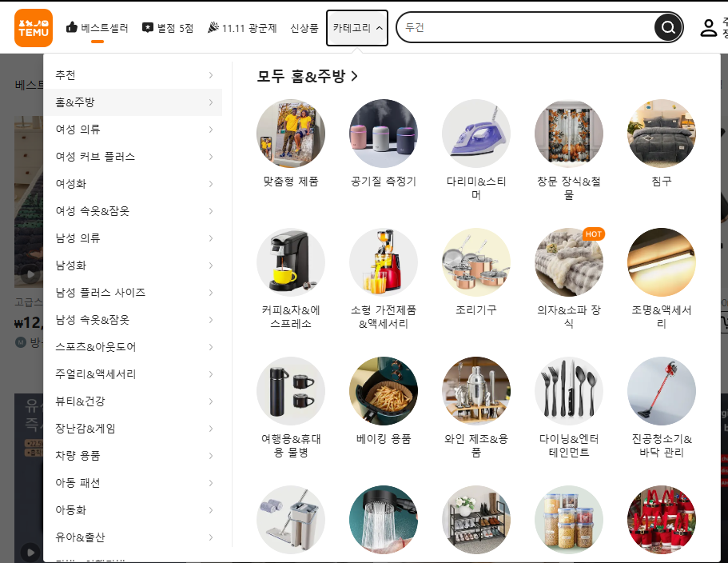Expand chevron beside 남성 플러스 사이즈
The width and height of the screenshot is (728, 563).
(x=211, y=293)
